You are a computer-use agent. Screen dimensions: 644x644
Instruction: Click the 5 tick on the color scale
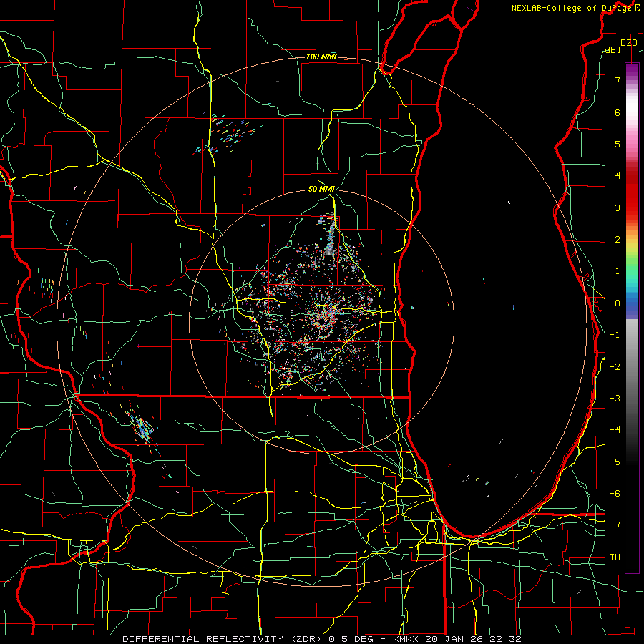click(x=618, y=144)
